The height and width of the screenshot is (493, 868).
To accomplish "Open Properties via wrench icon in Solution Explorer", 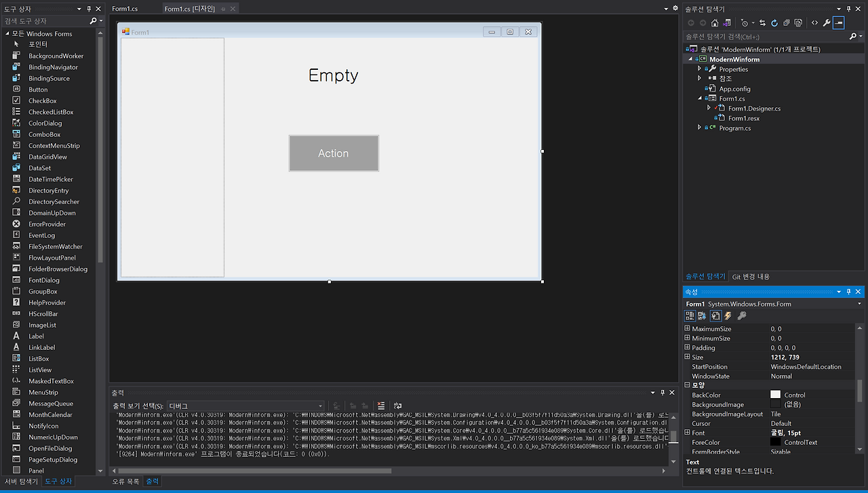I will 827,22.
